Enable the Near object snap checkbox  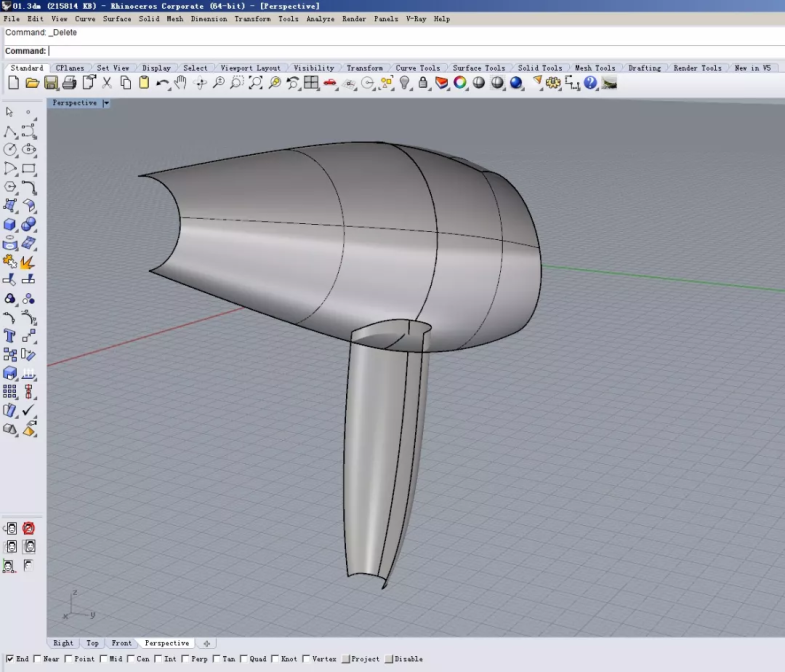tap(38, 659)
